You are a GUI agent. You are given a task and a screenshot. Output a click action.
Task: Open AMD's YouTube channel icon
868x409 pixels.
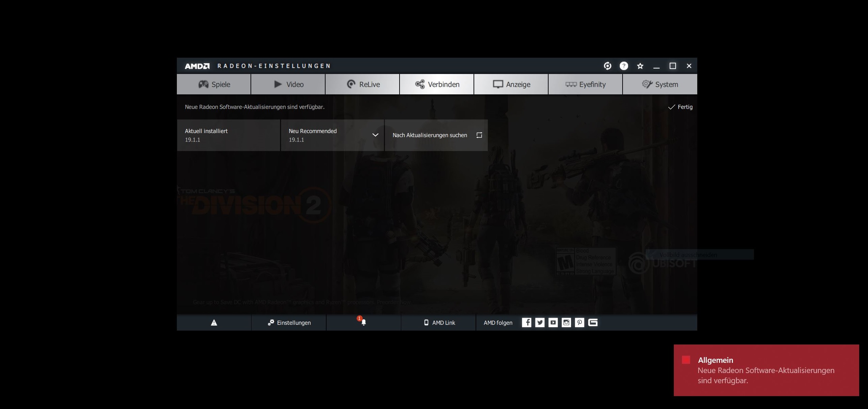[x=553, y=322]
